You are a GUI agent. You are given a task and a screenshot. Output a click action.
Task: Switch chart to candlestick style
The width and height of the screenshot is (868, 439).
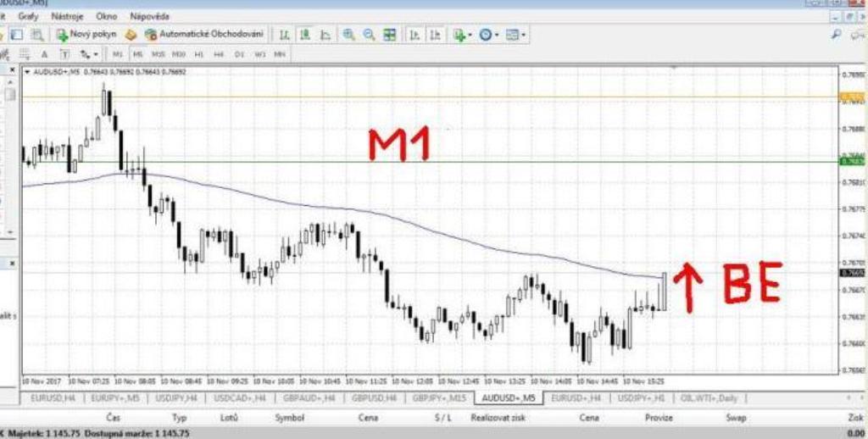(x=305, y=35)
